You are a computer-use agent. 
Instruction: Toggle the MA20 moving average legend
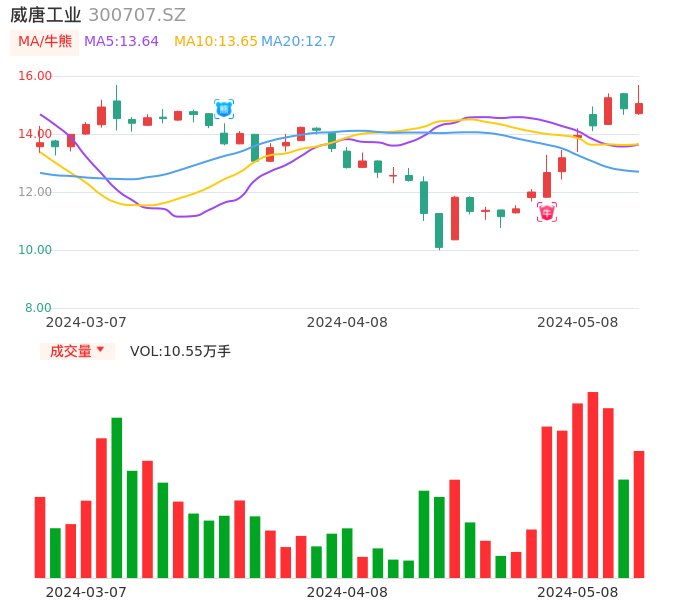pos(299,42)
